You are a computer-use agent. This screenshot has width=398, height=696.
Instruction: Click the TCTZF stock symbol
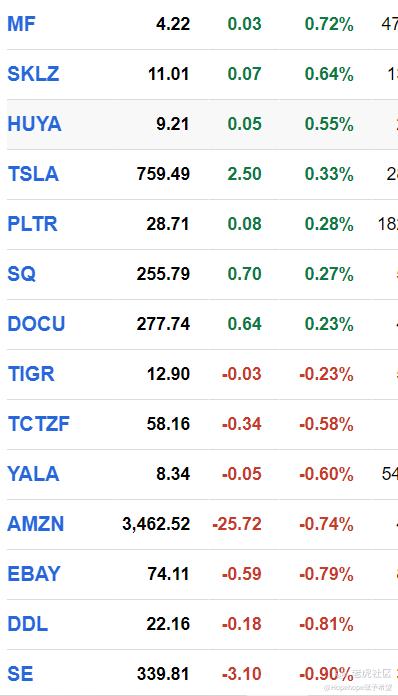coord(39,424)
